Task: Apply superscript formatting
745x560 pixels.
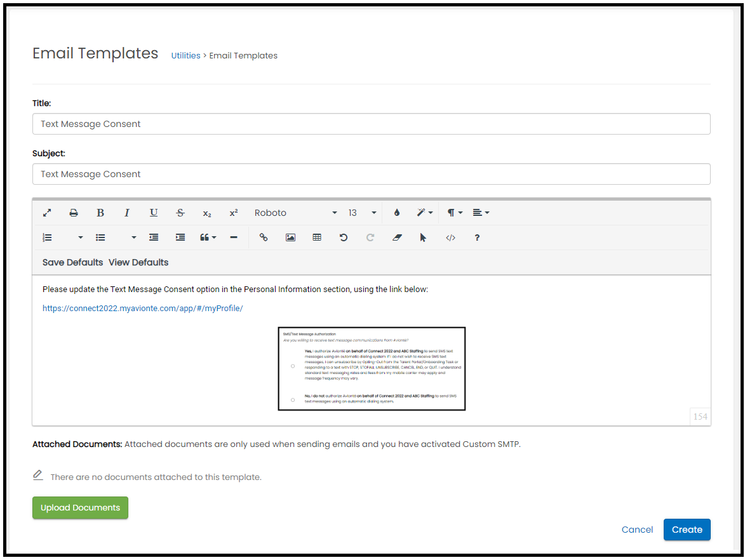Action: click(233, 213)
